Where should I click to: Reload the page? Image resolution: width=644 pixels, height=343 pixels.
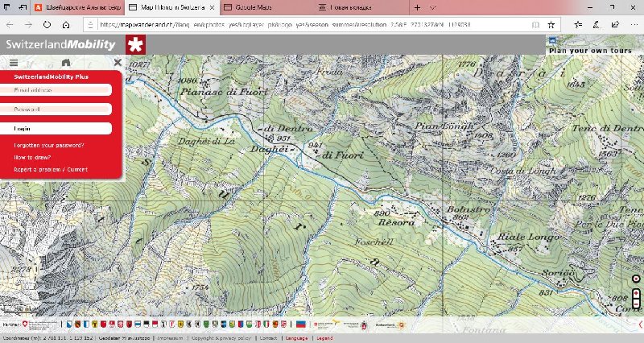[x=47, y=25]
